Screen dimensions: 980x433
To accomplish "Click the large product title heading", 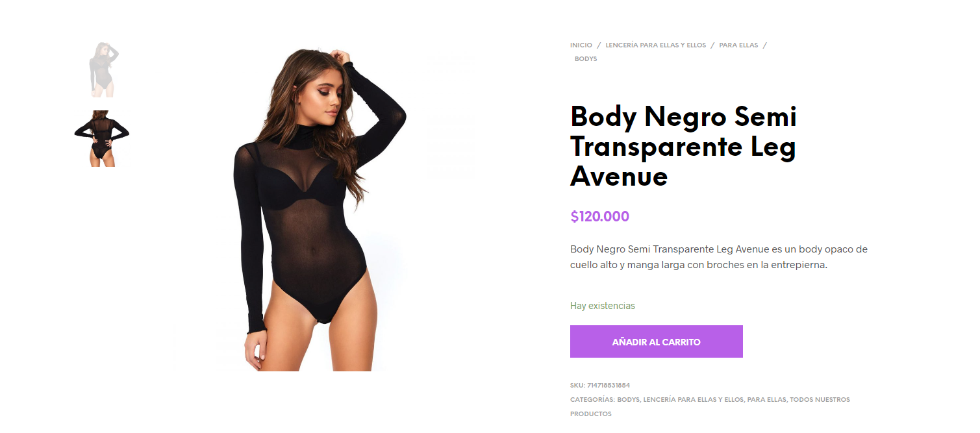I will (x=683, y=146).
